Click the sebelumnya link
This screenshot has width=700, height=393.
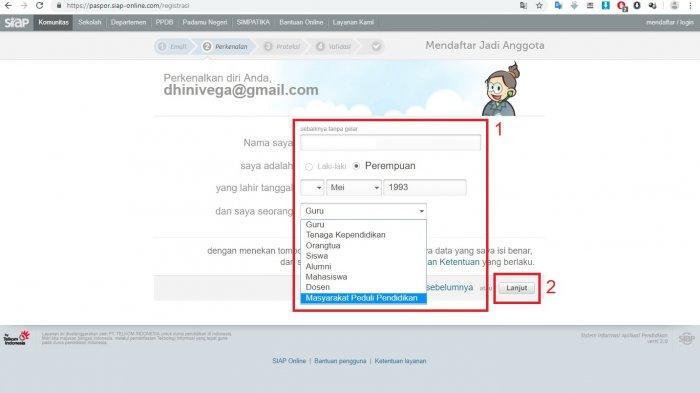[x=450, y=288]
